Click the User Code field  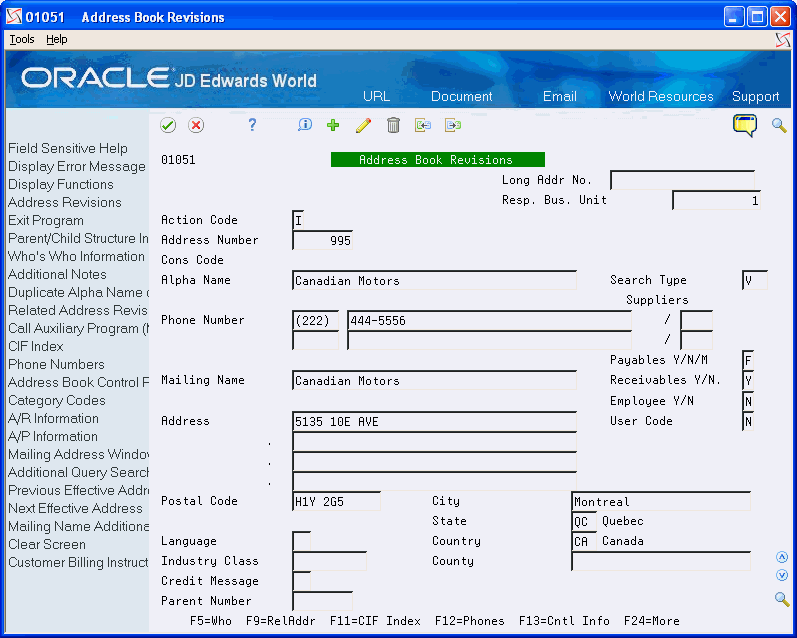[x=748, y=421]
